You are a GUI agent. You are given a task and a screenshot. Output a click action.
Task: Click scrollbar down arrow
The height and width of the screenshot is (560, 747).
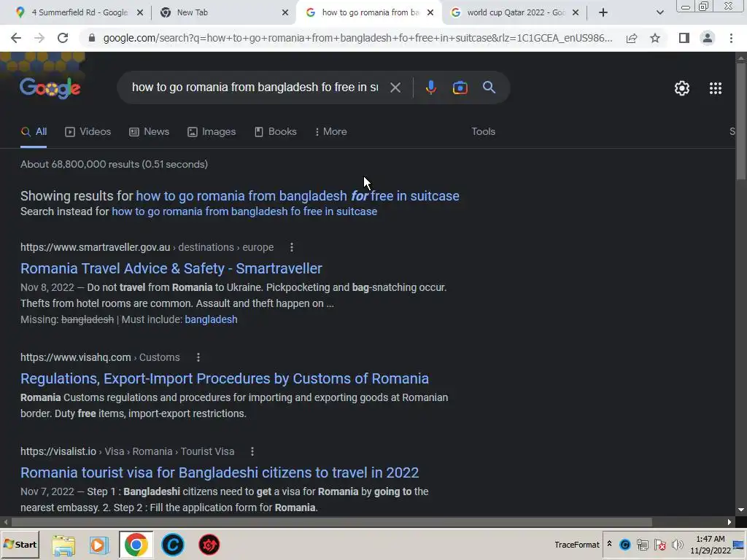[741, 510]
